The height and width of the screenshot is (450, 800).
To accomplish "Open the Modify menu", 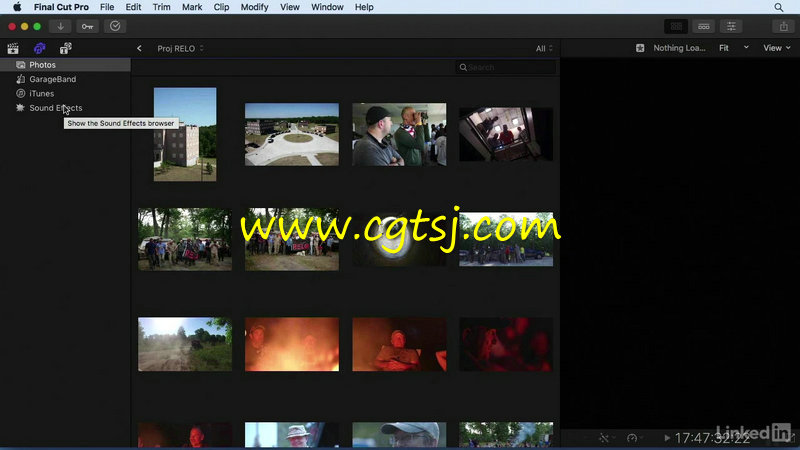I will click(254, 7).
